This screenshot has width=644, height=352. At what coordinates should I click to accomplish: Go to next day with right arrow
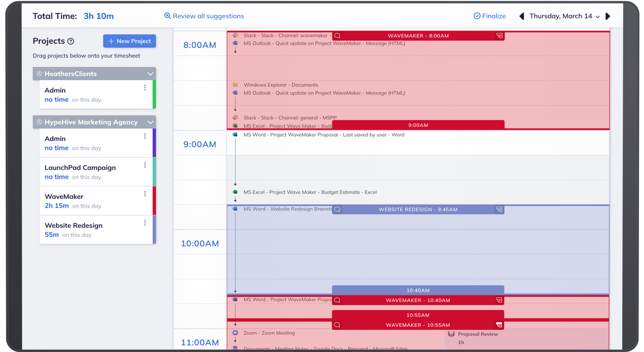608,16
